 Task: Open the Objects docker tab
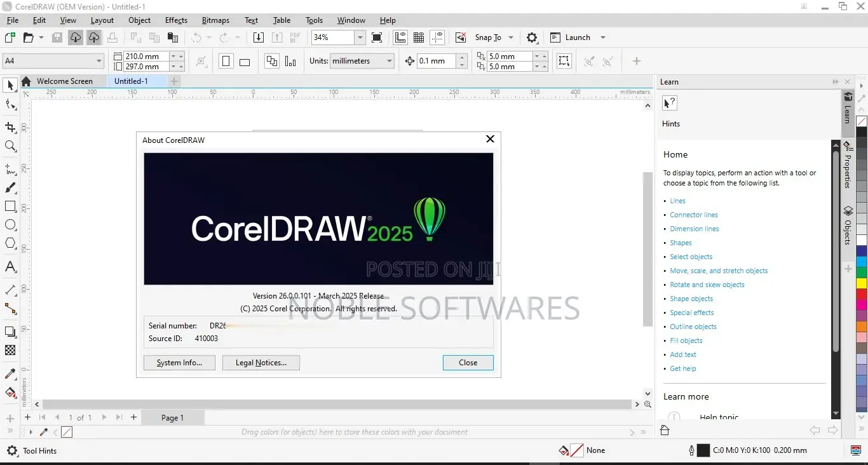coord(848,226)
